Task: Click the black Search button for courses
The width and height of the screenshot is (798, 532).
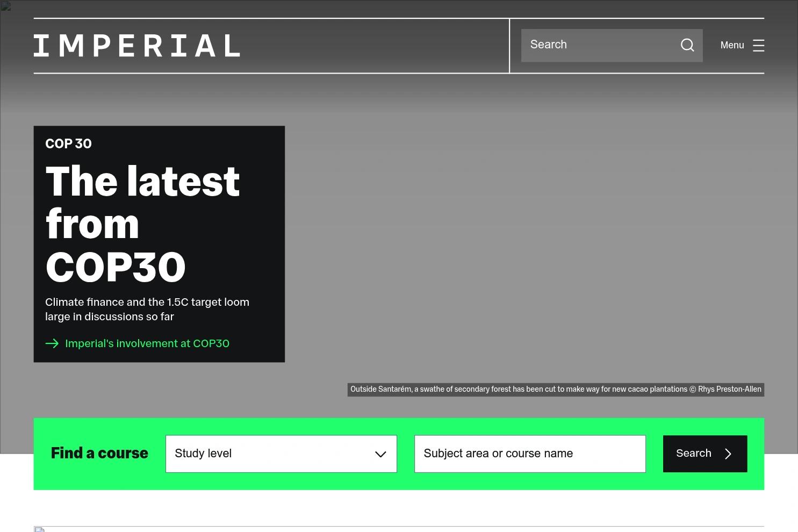Action: 705,454
